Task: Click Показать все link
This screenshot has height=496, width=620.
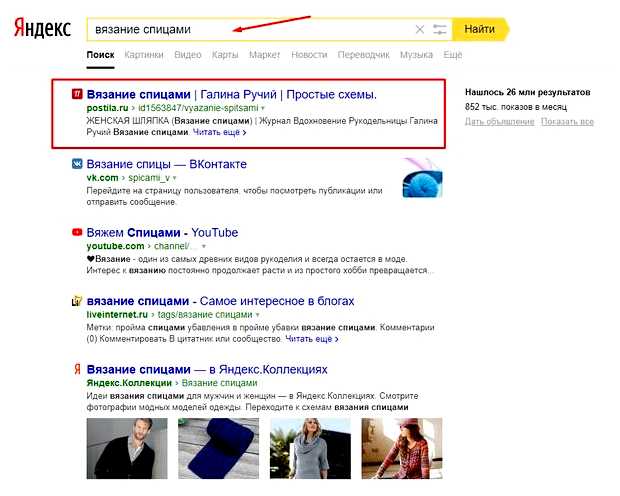Action: [x=567, y=121]
